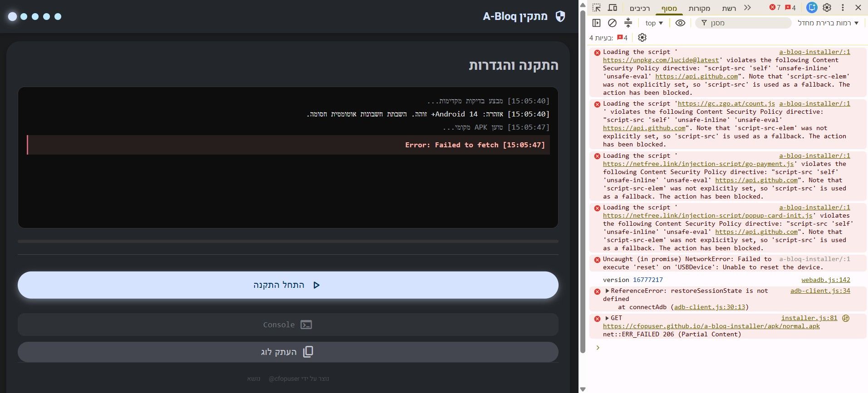This screenshot has width=868, height=393.
Task: Open the Console button in installer
Action: point(288,325)
